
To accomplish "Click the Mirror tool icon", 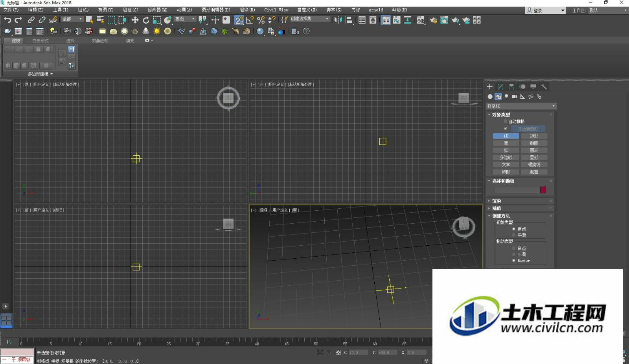I will [x=338, y=20].
